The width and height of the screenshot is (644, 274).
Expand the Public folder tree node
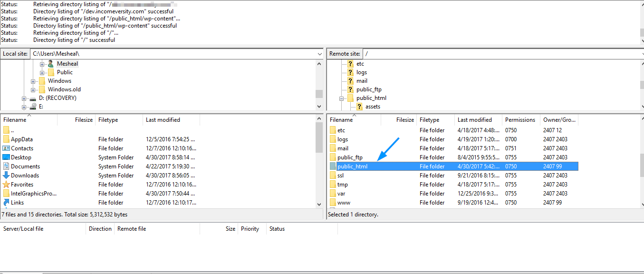tap(42, 73)
